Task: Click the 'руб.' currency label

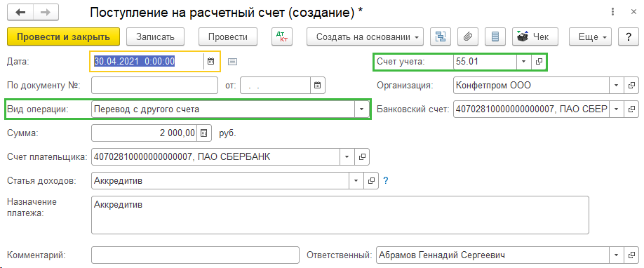Action: click(227, 133)
